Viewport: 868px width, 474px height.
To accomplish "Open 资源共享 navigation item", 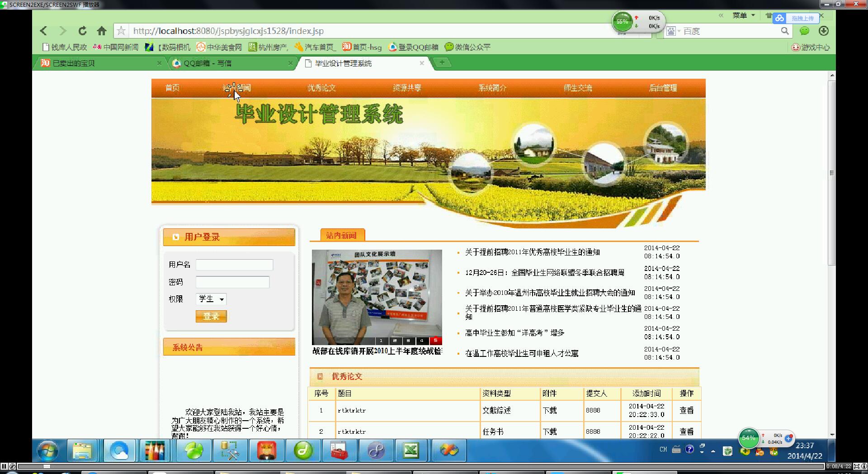I will [407, 88].
